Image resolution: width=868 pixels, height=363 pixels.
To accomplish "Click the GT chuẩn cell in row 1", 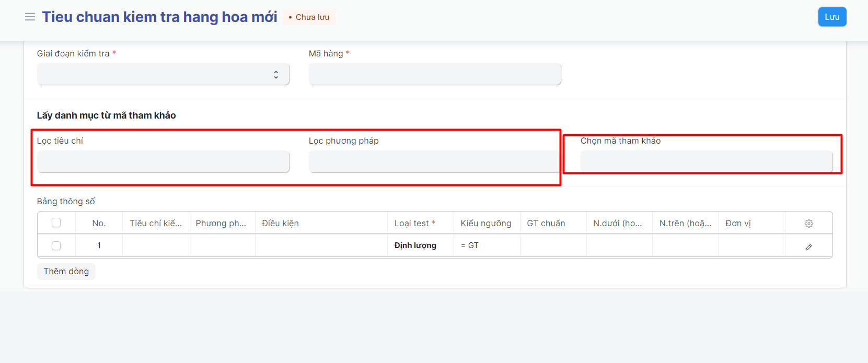I will pos(553,245).
